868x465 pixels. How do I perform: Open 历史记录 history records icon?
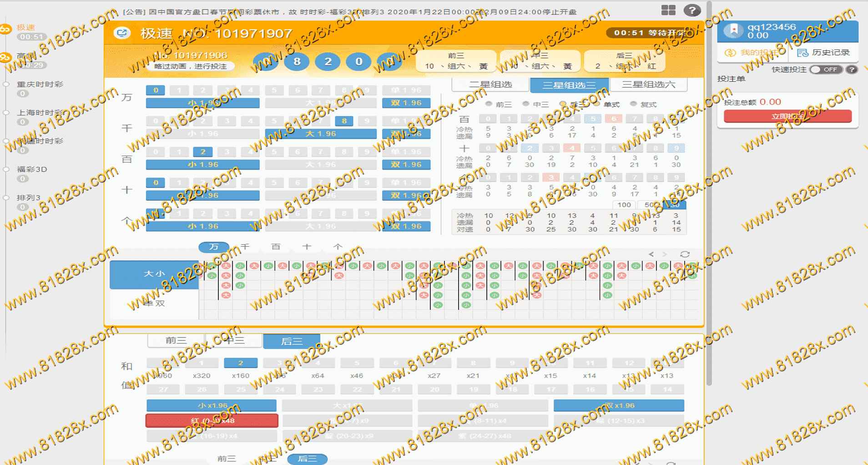802,53
